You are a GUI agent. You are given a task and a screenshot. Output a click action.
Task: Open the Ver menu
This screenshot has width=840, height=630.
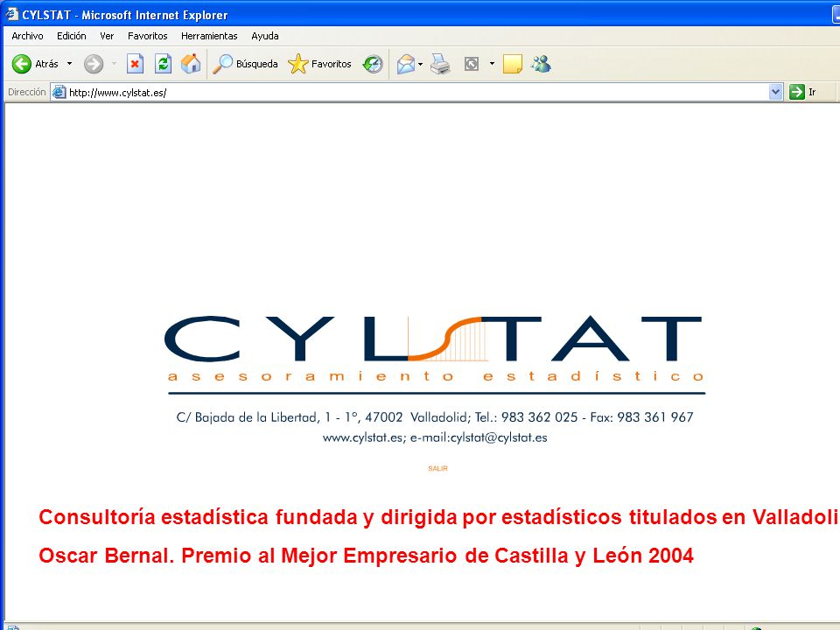[x=107, y=36]
